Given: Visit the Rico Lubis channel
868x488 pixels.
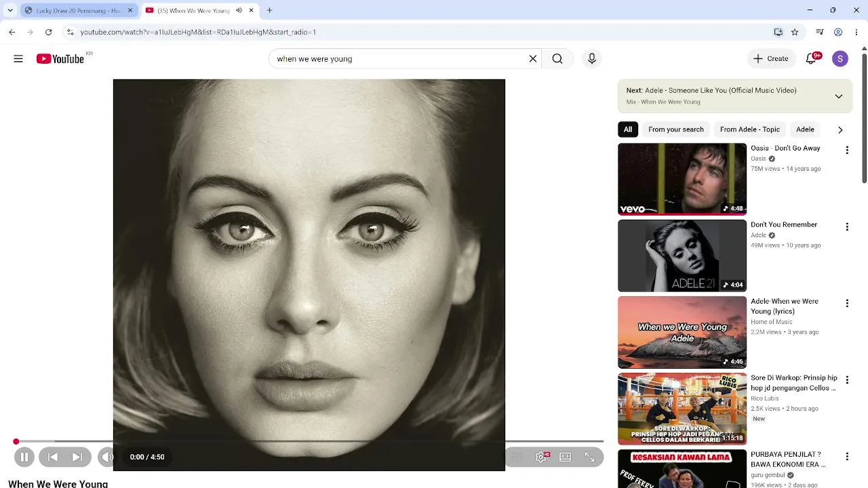Looking at the screenshot, I should pyautogui.click(x=765, y=399).
